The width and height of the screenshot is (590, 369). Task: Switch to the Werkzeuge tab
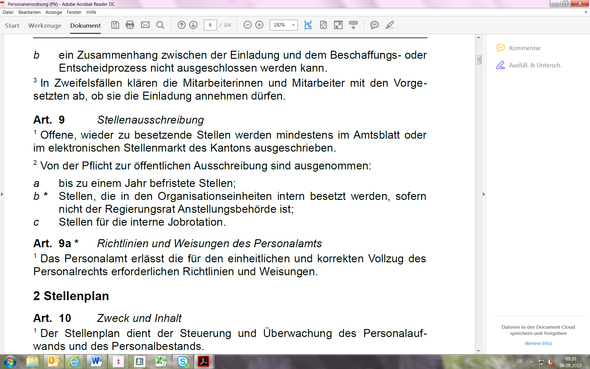pyautogui.click(x=44, y=26)
